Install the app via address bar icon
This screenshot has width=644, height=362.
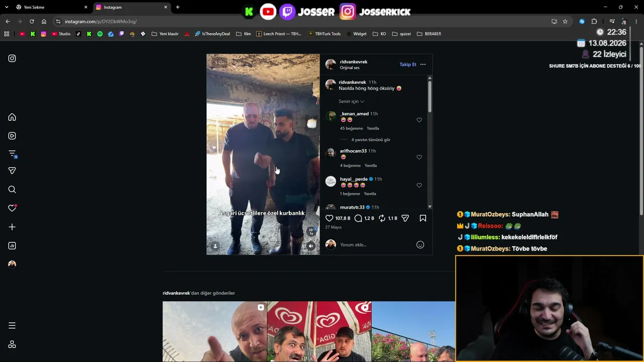tap(554, 22)
